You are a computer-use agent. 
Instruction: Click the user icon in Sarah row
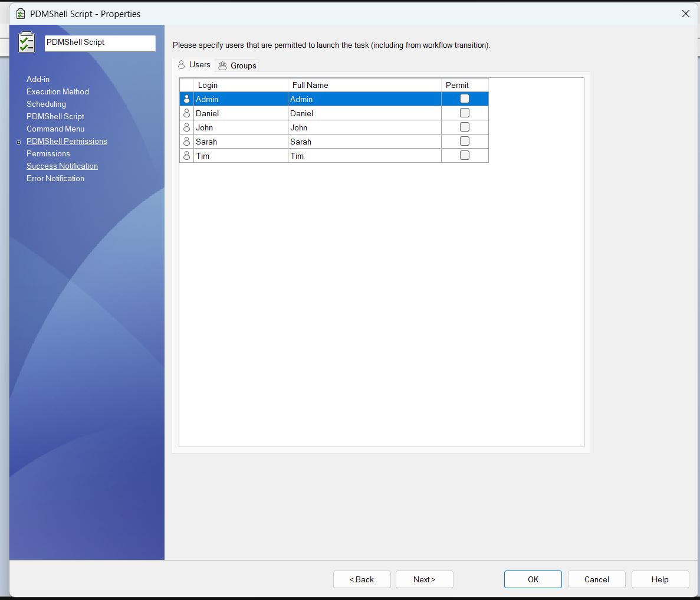[x=186, y=142]
